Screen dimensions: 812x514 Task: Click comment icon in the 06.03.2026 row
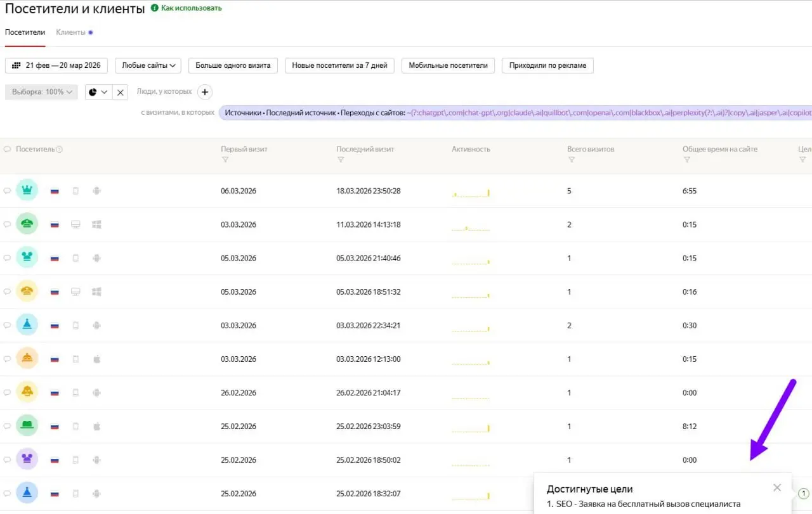point(8,190)
